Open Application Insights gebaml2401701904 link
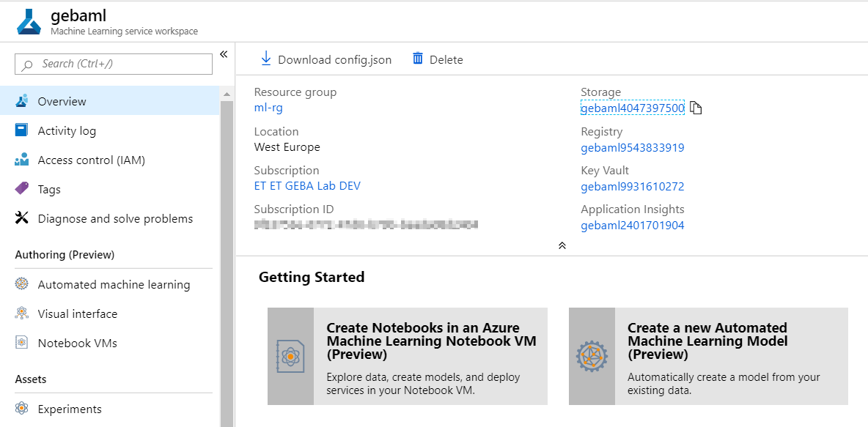Image resolution: width=868 pixels, height=427 pixels. tap(632, 226)
